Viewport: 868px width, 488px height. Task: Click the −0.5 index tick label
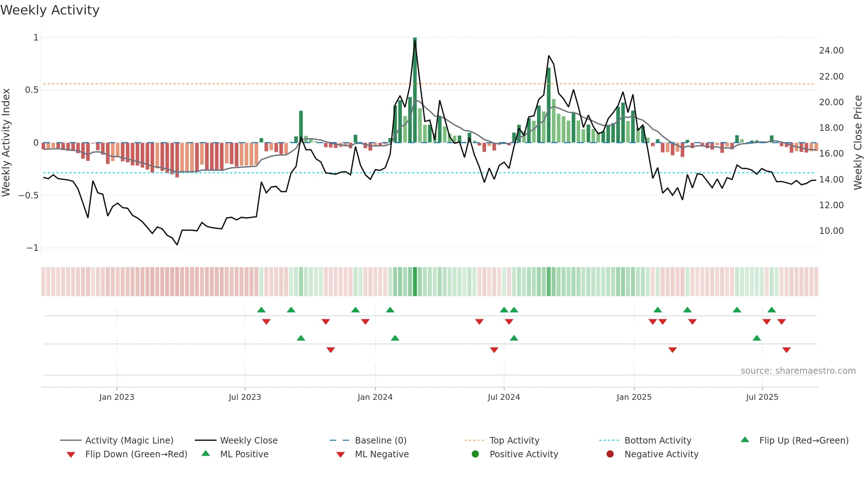pos(28,196)
